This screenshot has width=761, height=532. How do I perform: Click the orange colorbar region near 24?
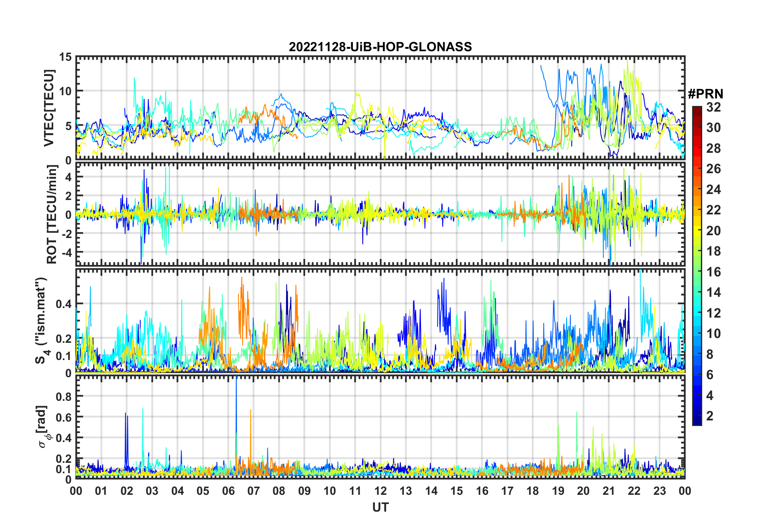pyautogui.click(x=697, y=189)
